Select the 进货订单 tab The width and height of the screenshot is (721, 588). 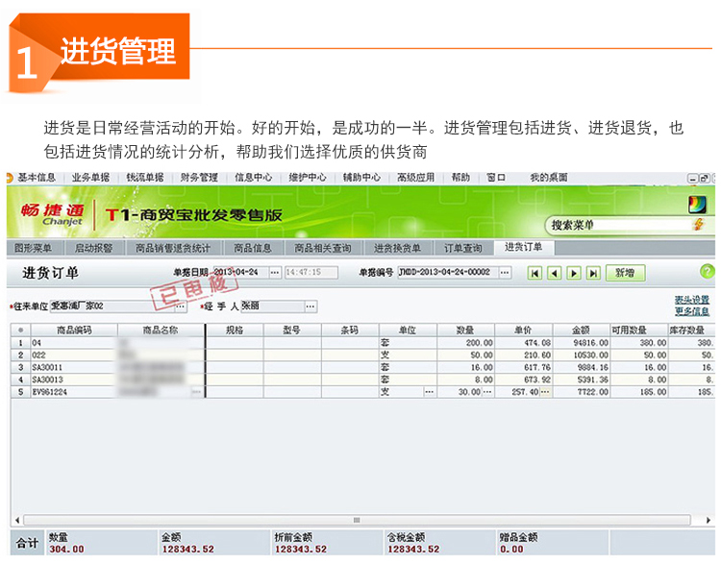coord(523,247)
